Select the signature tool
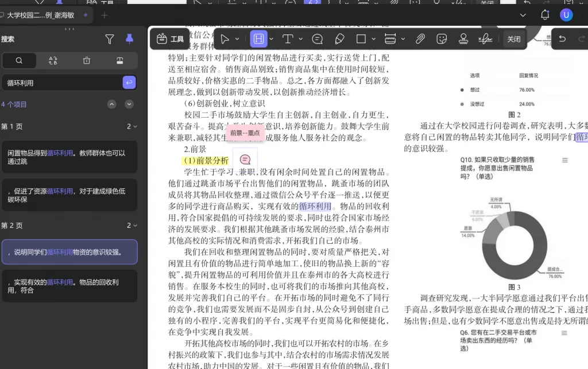588x369 pixels. (x=485, y=39)
